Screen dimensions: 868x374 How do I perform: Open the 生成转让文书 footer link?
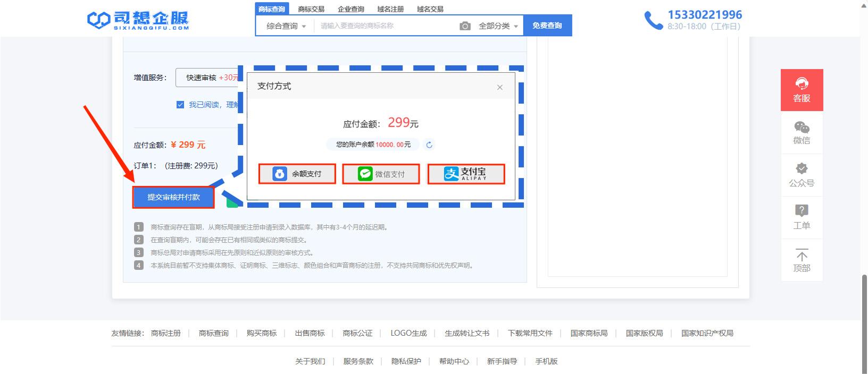click(467, 333)
